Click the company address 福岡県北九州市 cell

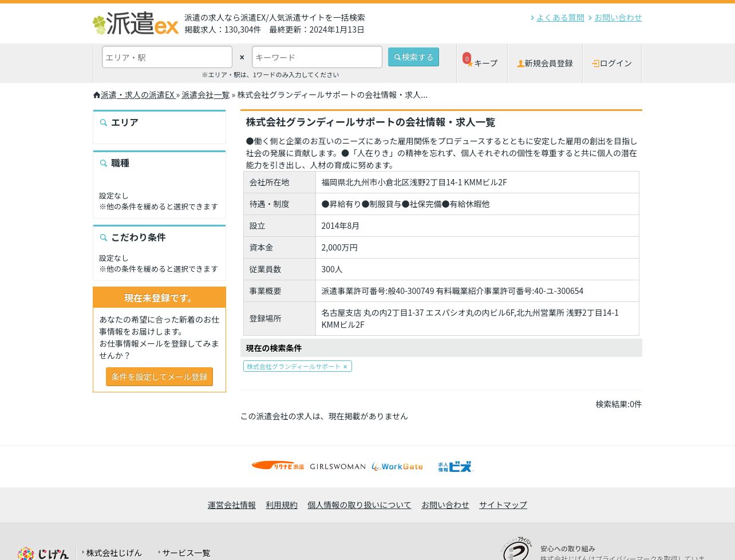477,182
